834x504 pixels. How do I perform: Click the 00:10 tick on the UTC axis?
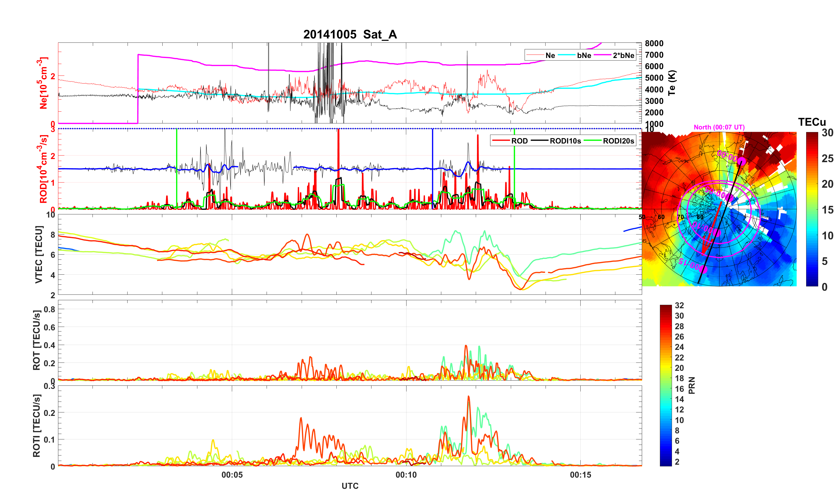406,474
